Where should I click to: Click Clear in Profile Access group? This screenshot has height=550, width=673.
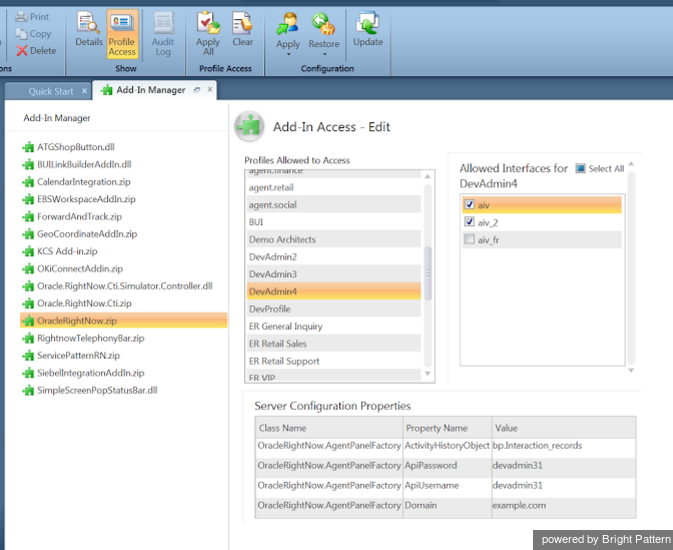(x=243, y=29)
